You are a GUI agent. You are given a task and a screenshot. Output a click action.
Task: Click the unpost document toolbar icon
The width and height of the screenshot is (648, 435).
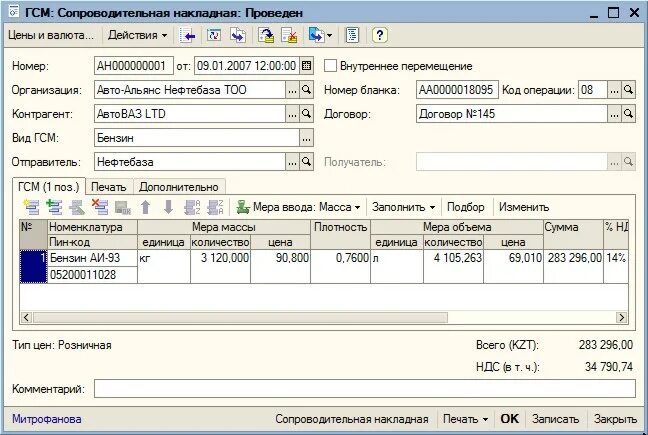pyautogui.click(x=289, y=36)
